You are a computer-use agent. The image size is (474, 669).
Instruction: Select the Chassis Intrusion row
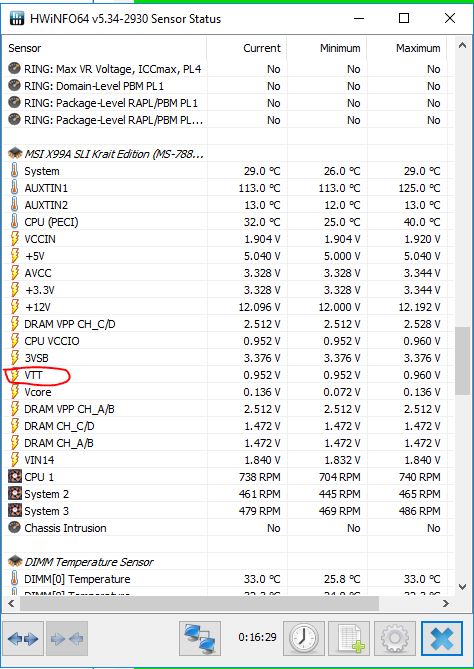225,528
